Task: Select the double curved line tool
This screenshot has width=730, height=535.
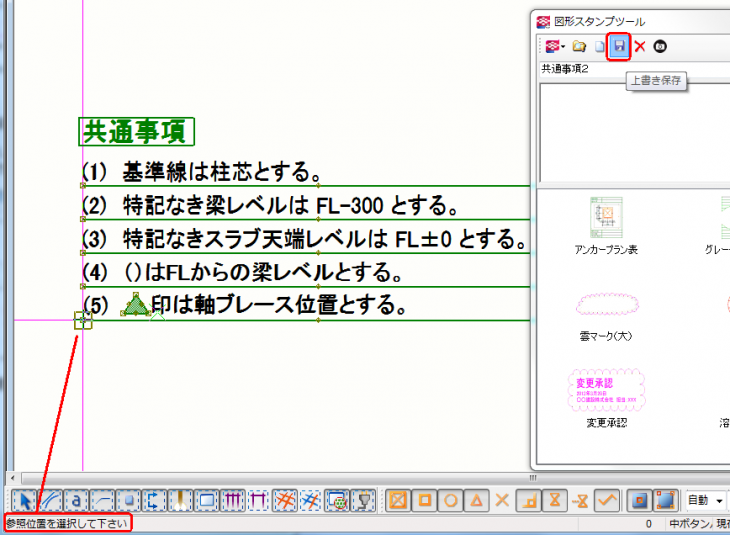Action: point(50,501)
